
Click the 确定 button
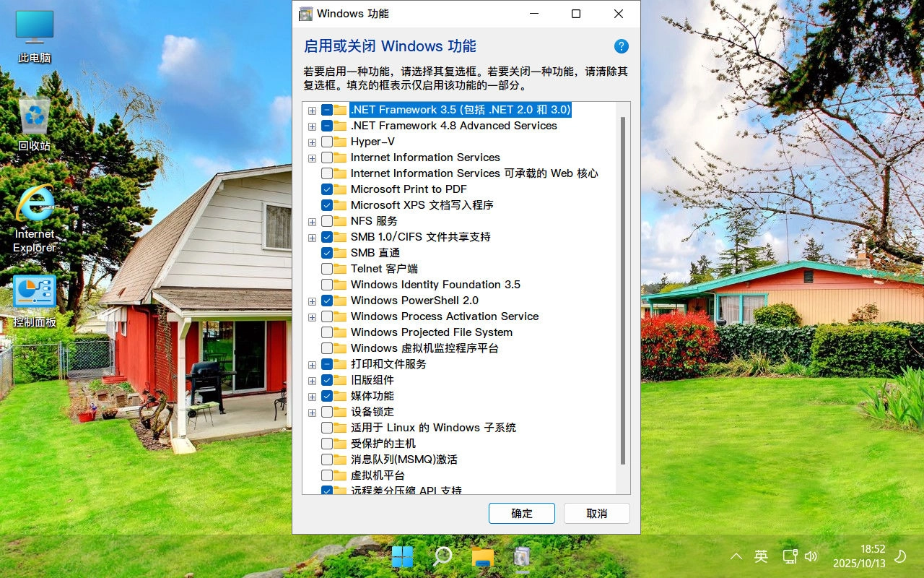tap(521, 513)
